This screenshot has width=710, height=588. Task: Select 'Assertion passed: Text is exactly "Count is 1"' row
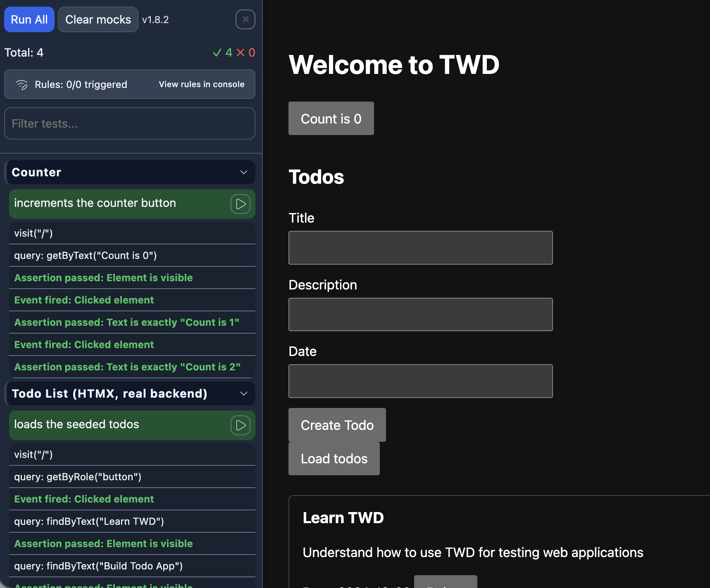[x=132, y=322]
